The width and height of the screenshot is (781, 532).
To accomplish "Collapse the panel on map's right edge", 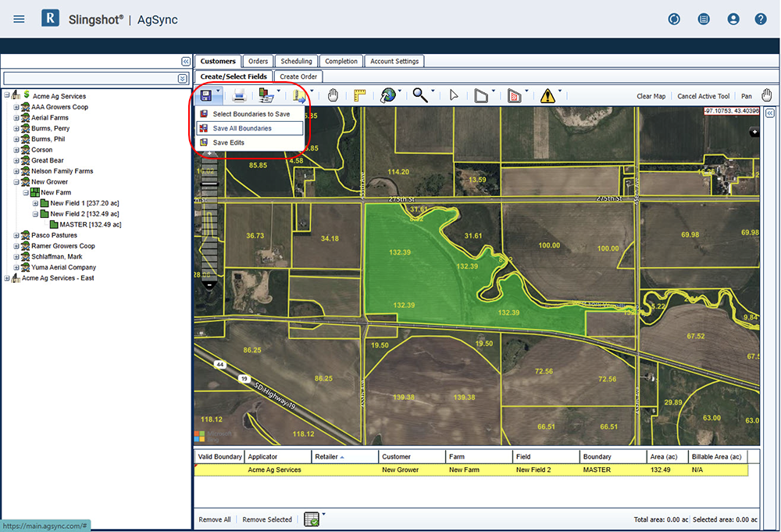I will (770, 113).
